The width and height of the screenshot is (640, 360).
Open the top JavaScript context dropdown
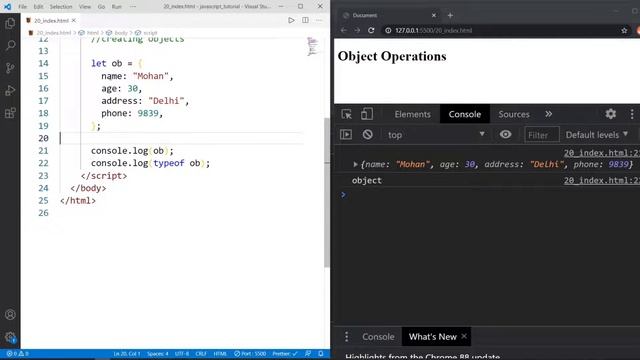pyautogui.click(x=436, y=135)
